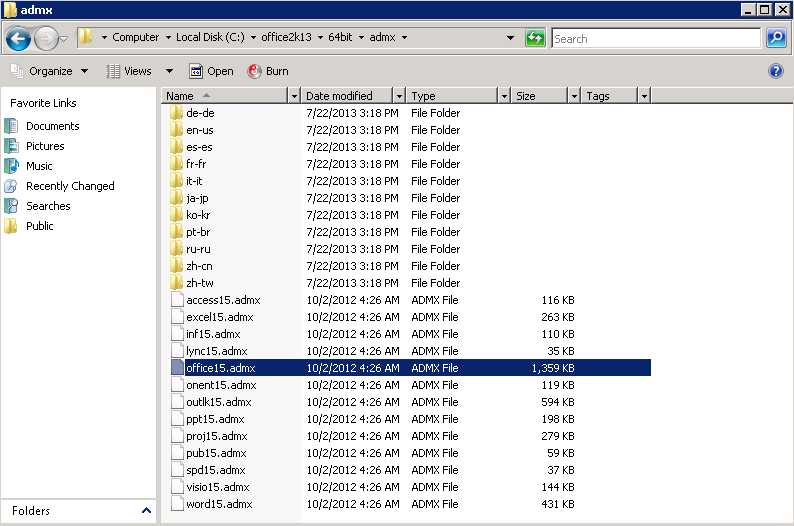Click the Burn disc icon

[x=254, y=71]
